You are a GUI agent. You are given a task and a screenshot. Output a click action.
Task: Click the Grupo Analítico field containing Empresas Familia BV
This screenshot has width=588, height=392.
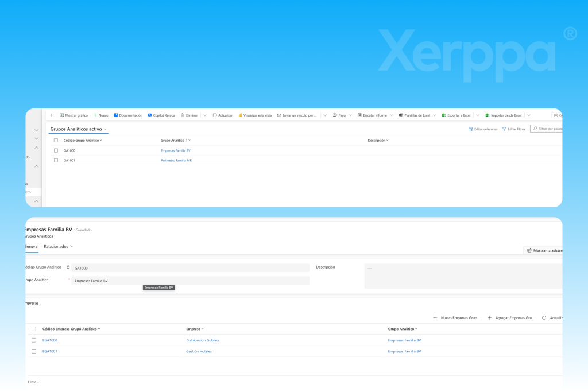tap(191, 281)
